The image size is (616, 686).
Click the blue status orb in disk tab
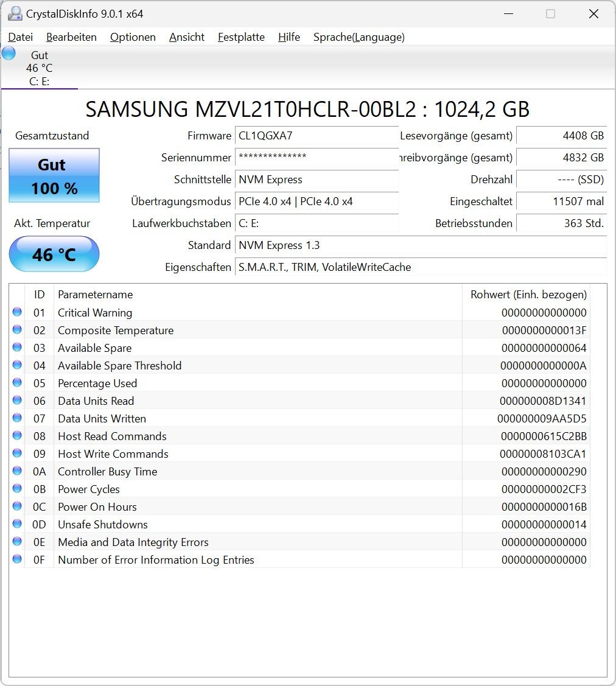pos(9,54)
